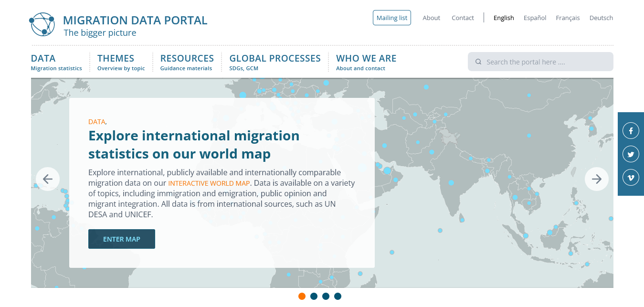This screenshot has width=644, height=307.
Task: Open the Vimeo icon in sidebar
Action: pyautogui.click(x=631, y=178)
